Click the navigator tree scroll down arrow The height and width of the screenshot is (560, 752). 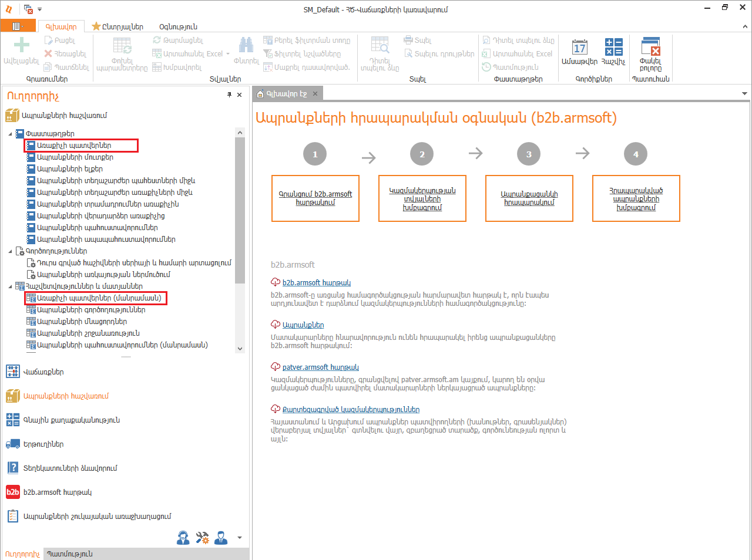tap(240, 348)
